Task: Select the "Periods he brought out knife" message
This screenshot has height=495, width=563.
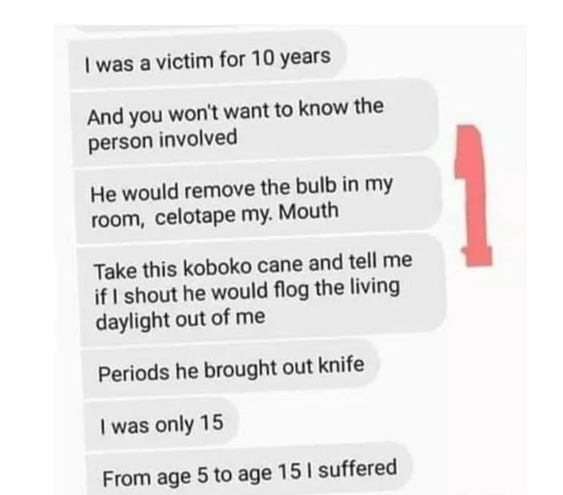Action: 231,369
